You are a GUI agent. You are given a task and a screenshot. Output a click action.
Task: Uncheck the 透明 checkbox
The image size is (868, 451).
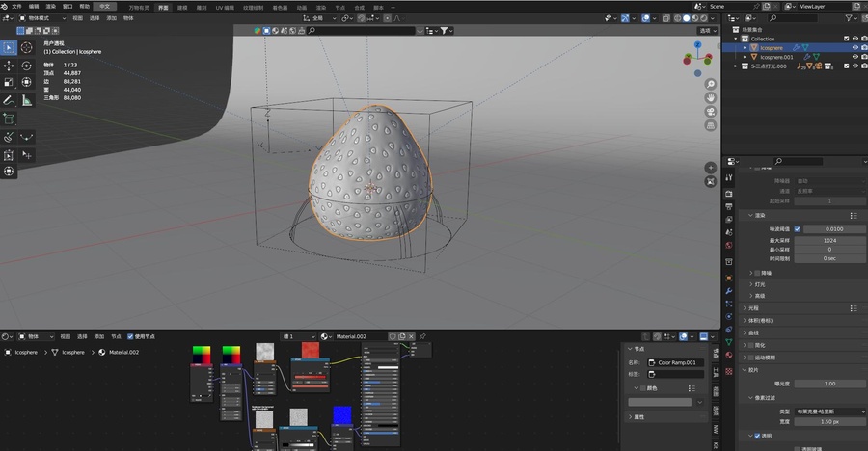[757, 436]
